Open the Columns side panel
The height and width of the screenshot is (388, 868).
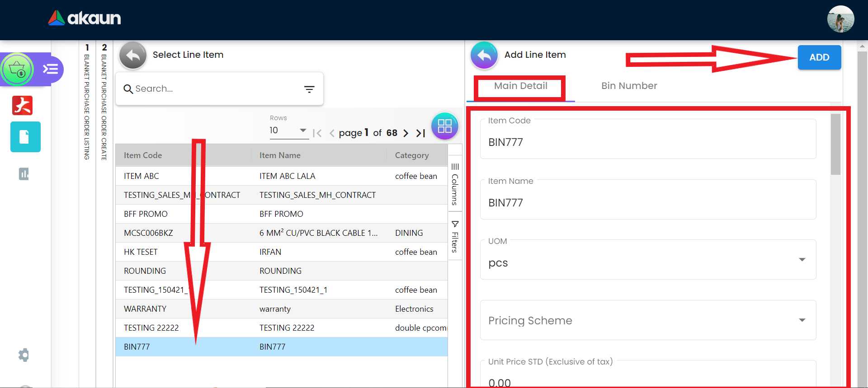[x=455, y=184]
